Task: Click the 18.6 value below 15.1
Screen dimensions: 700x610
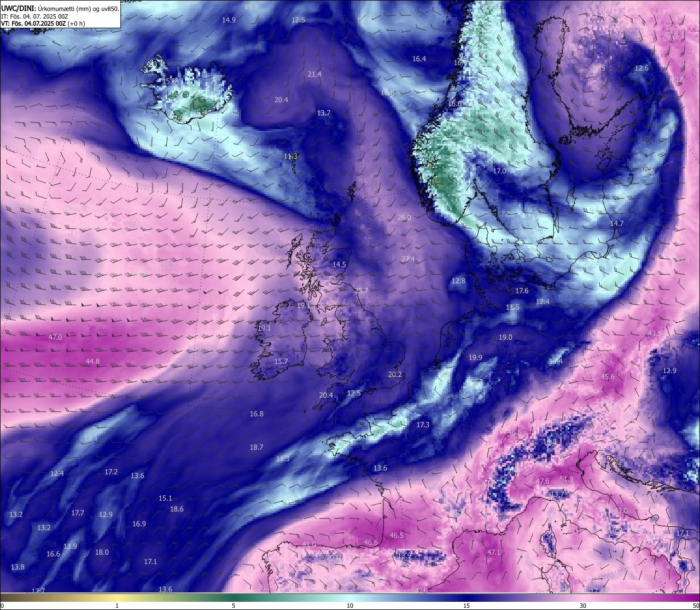Action: pyautogui.click(x=177, y=509)
